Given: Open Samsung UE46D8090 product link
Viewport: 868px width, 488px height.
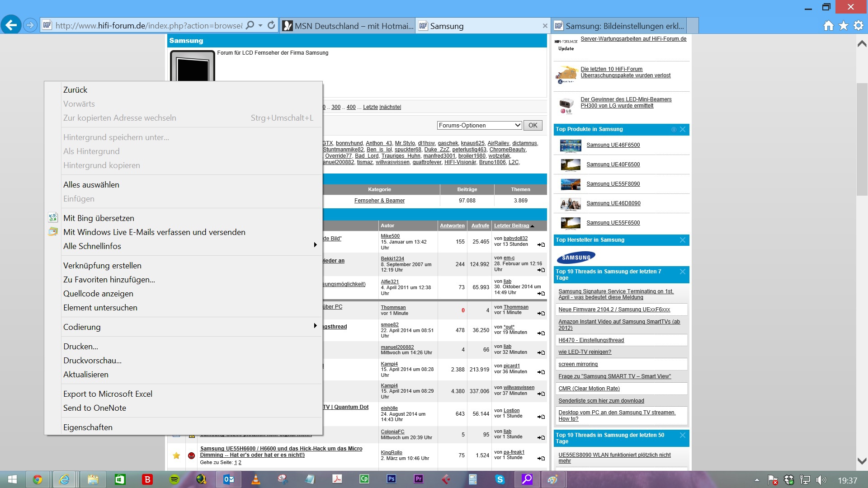Looking at the screenshot, I should 613,203.
